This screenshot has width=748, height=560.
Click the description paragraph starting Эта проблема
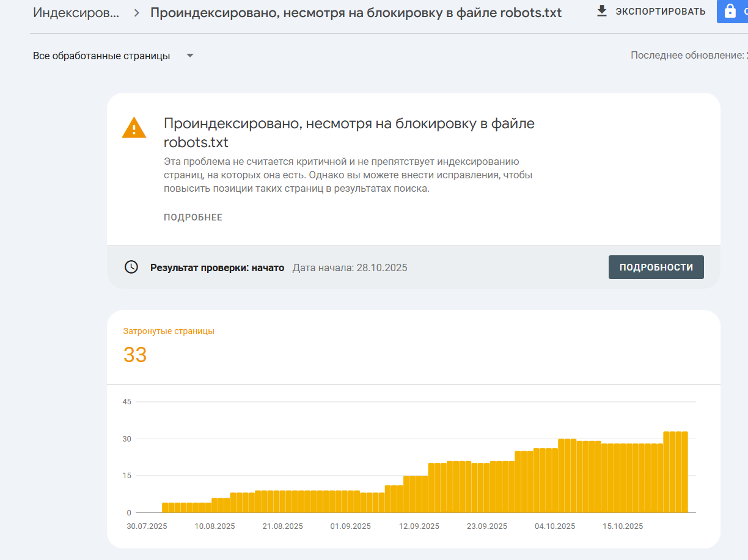click(x=348, y=175)
